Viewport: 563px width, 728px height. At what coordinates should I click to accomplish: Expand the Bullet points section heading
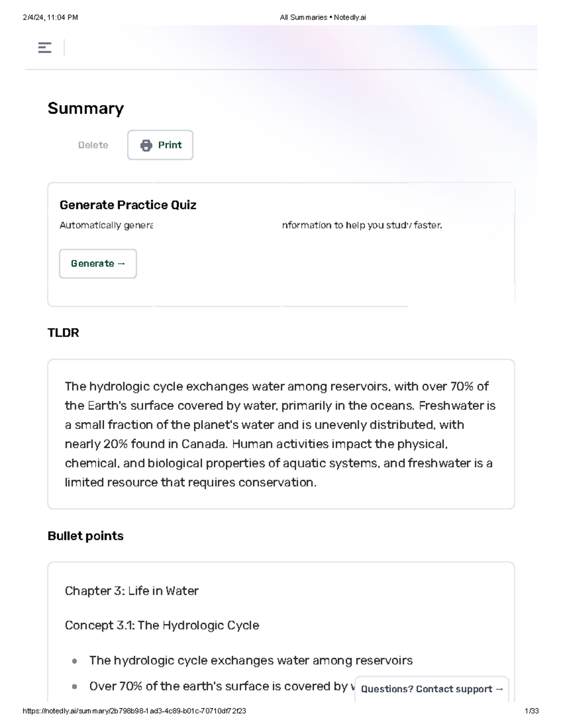click(85, 536)
